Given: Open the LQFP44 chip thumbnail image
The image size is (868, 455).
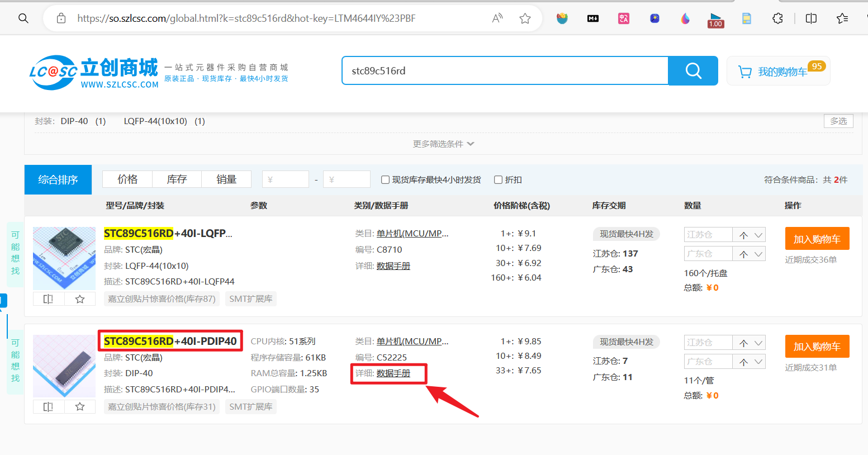Looking at the screenshot, I should click(64, 258).
